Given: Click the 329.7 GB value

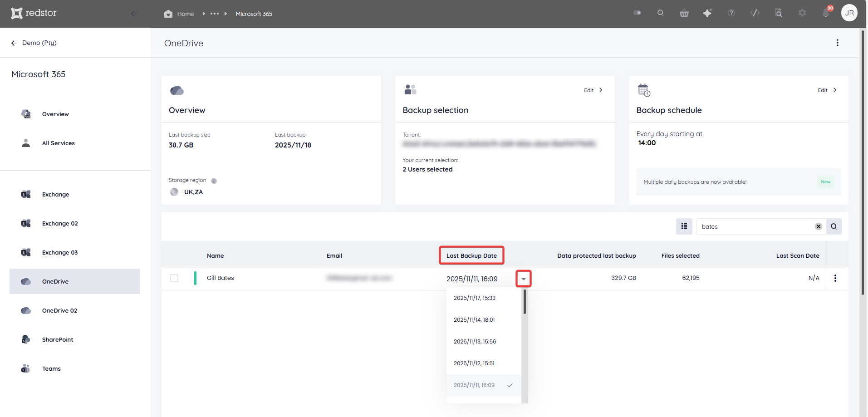Looking at the screenshot, I should [x=623, y=278].
